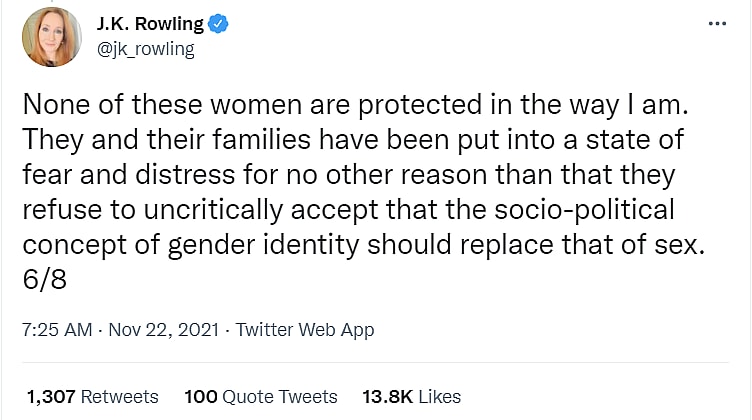The width and height of the screenshot is (752, 420).
Task: Click the blue verified badge icon
Action: point(219,24)
